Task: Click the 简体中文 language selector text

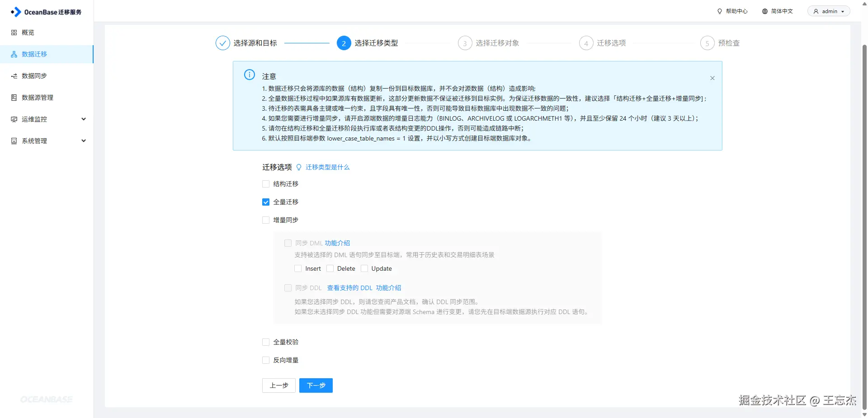Action: 782,11
